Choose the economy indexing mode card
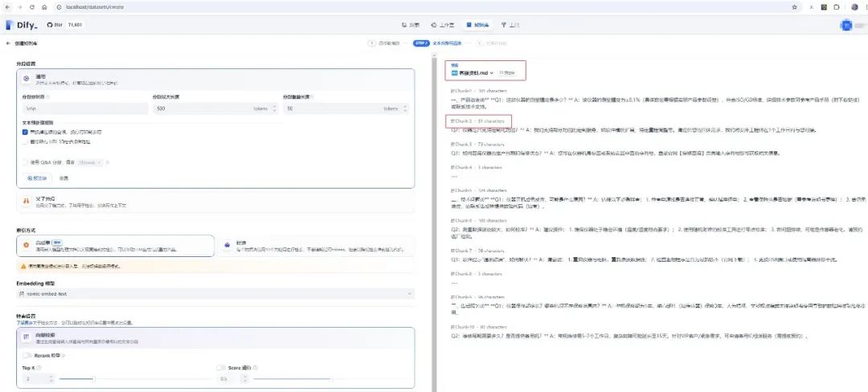Image resolution: width=868 pixels, height=392 pixels. tap(316, 246)
